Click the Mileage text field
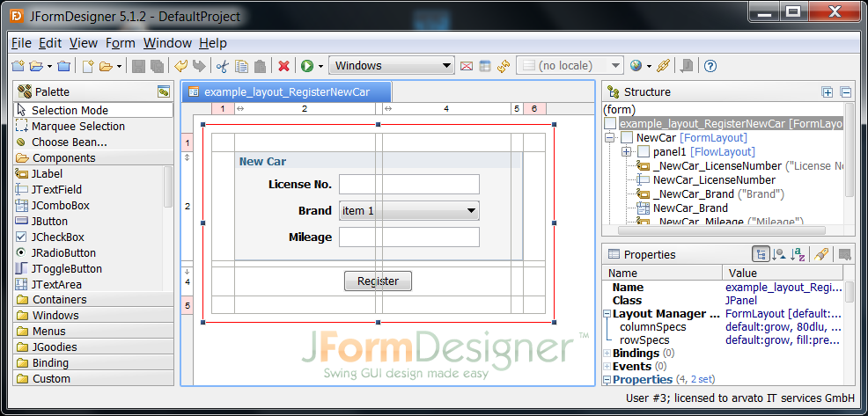The height and width of the screenshot is (416, 868). tap(409, 237)
